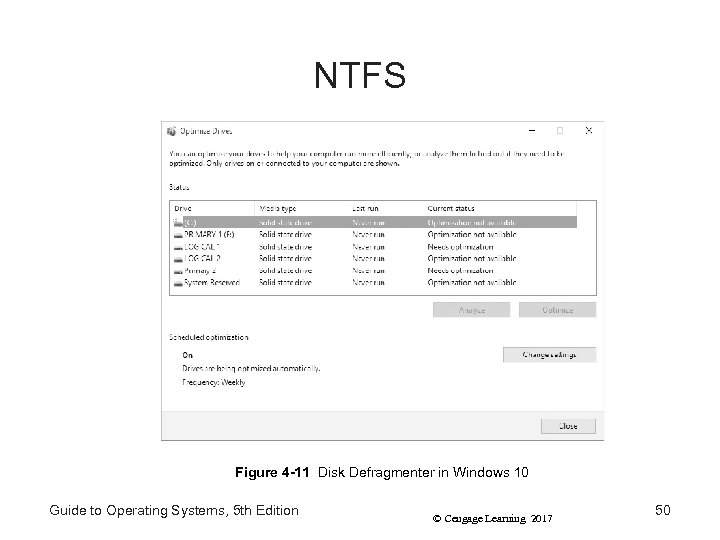
Task: Close the dialog with the Close button
Action: (568, 426)
